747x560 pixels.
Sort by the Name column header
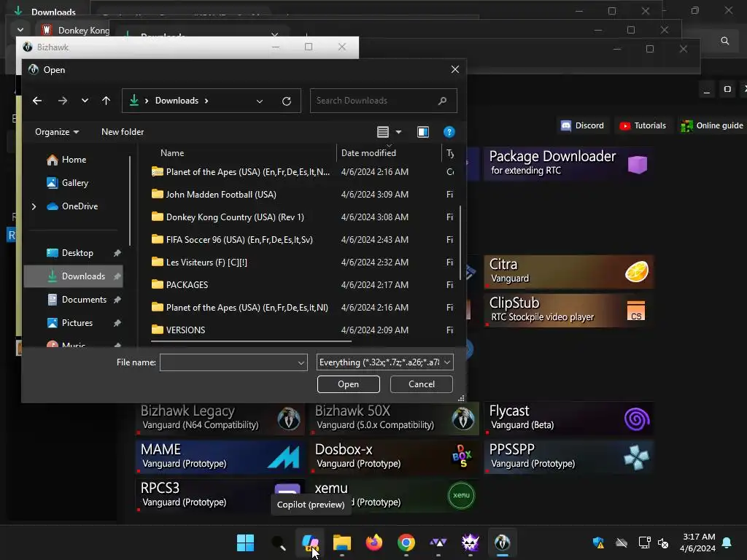tap(172, 153)
